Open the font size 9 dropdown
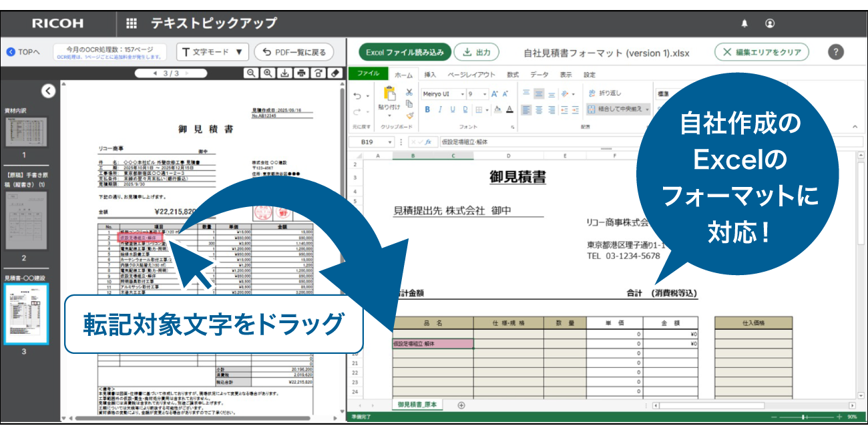The width and height of the screenshot is (868, 434). 485,94
